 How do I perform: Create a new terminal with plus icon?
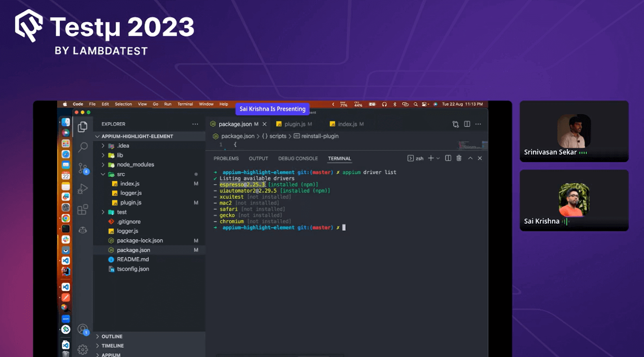click(431, 158)
